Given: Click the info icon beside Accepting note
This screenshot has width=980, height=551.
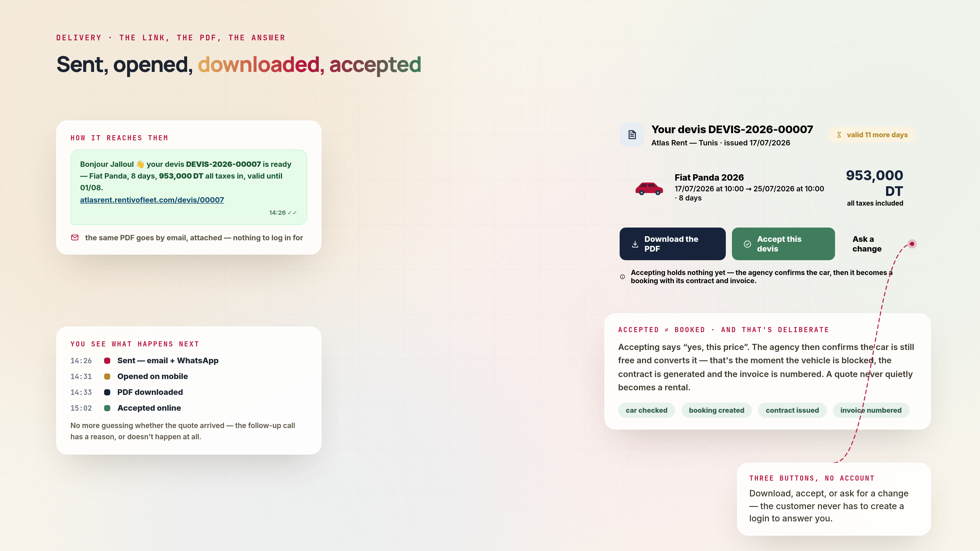Looking at the screenshot, I should 622,277.
